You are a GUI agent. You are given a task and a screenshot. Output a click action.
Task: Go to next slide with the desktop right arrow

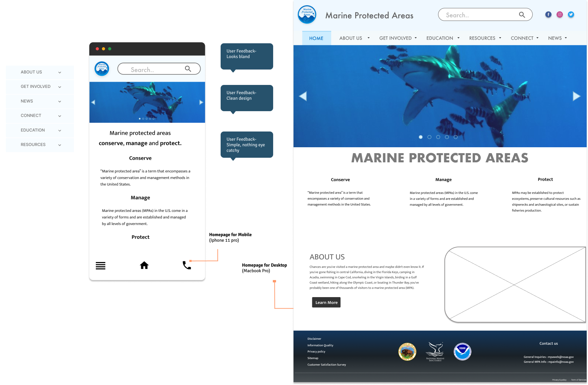pos(576,96)
